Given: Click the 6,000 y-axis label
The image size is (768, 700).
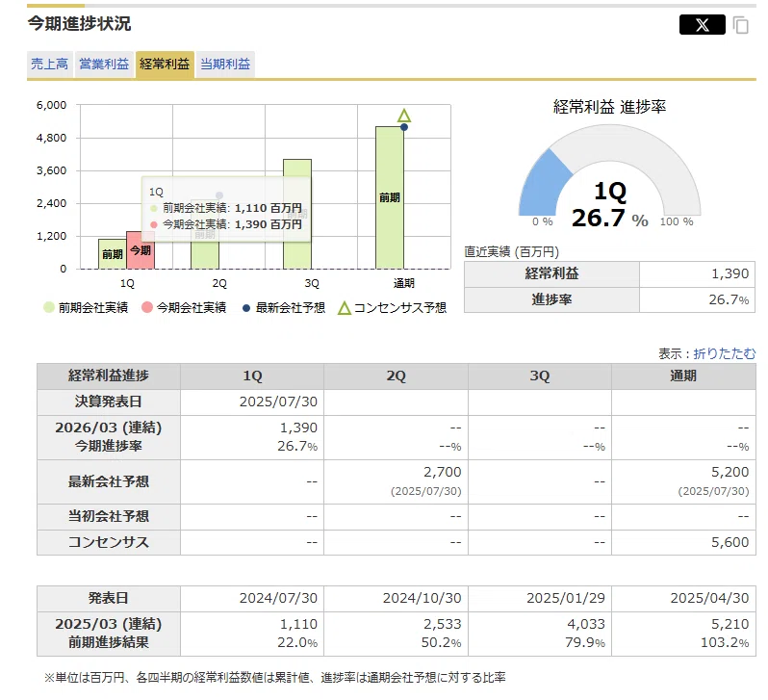Looking at the screenshot, I should [51, 105].
